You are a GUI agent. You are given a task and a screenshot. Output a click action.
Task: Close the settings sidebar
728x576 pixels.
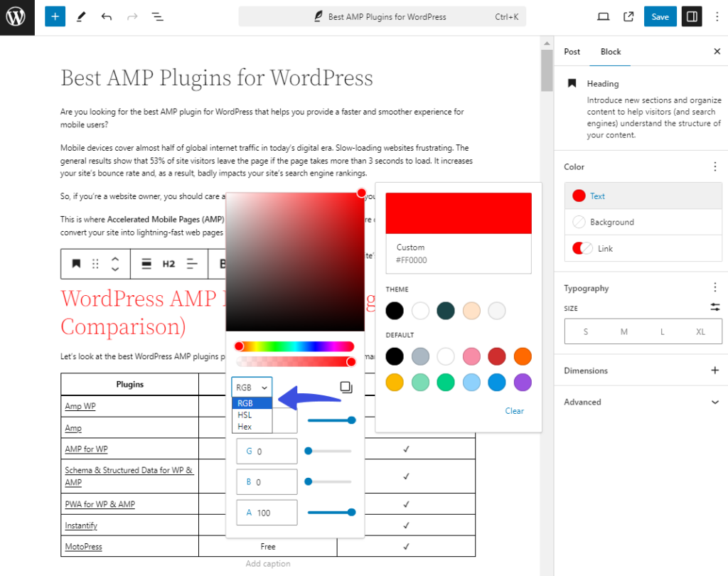(717, 51)
